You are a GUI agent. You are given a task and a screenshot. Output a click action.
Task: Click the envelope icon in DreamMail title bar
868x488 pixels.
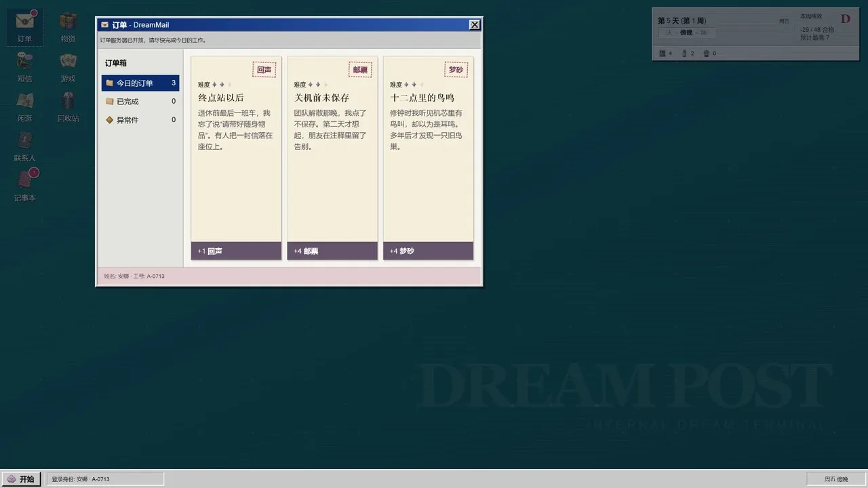105,24
